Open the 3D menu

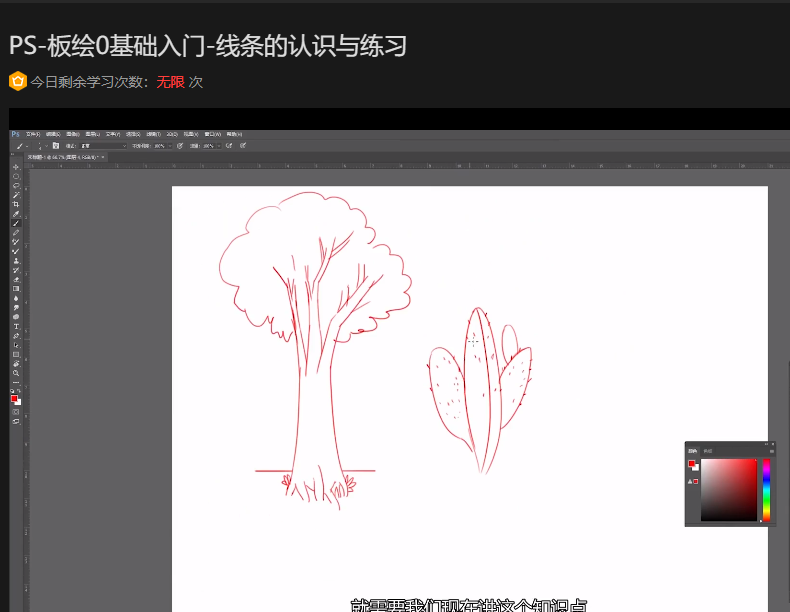pos(172,134)
